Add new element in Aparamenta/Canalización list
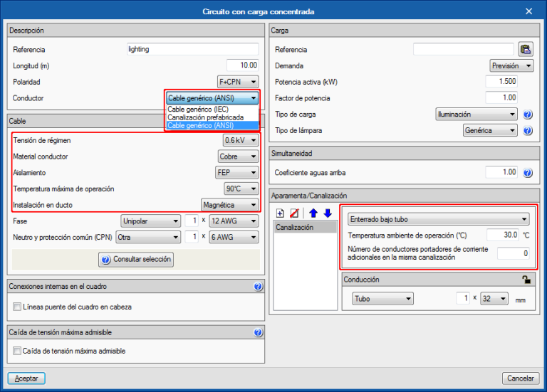Viewport: 547px width, 392px height. pos(280,213)
